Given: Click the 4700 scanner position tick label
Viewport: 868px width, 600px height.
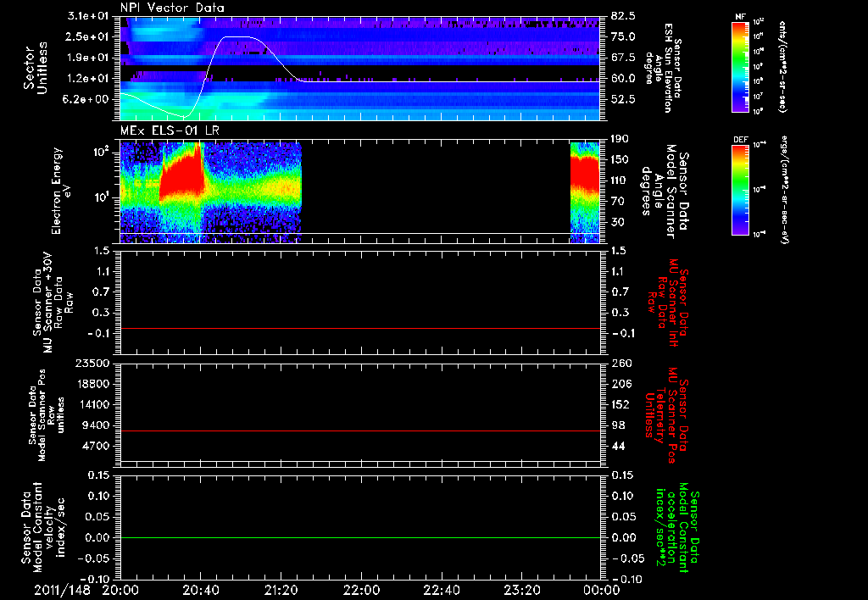Looking at the screenshot, I should pyautogui.click(x=95, y=446).
